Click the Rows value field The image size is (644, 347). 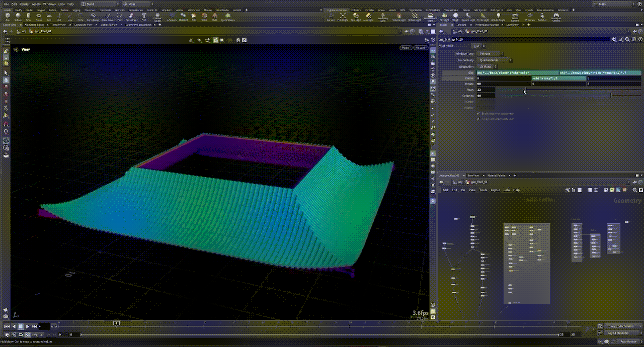(x=486, y=90)
